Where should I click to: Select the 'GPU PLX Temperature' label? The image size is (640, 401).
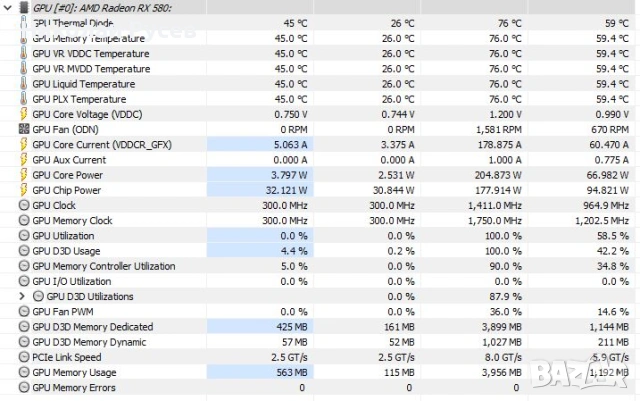tap(79, 99)
